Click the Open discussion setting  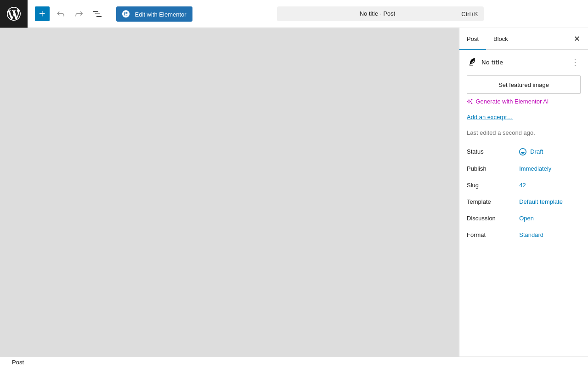click(x=526, y=218)
